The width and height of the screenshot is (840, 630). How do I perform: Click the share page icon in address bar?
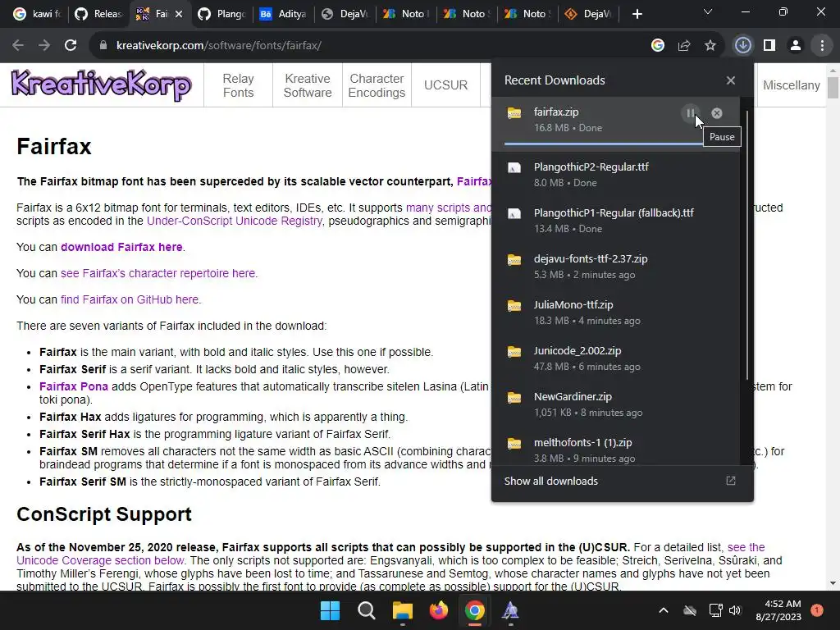click(684, 46)
